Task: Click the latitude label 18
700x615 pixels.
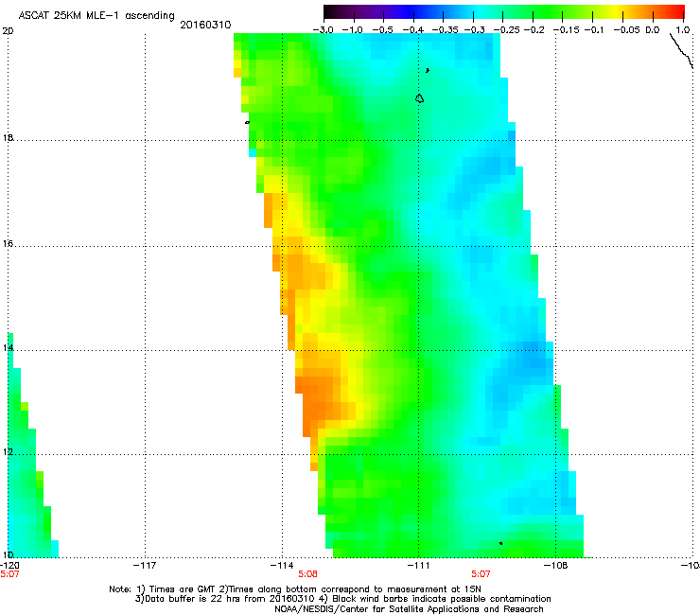Action: (8, 137)
